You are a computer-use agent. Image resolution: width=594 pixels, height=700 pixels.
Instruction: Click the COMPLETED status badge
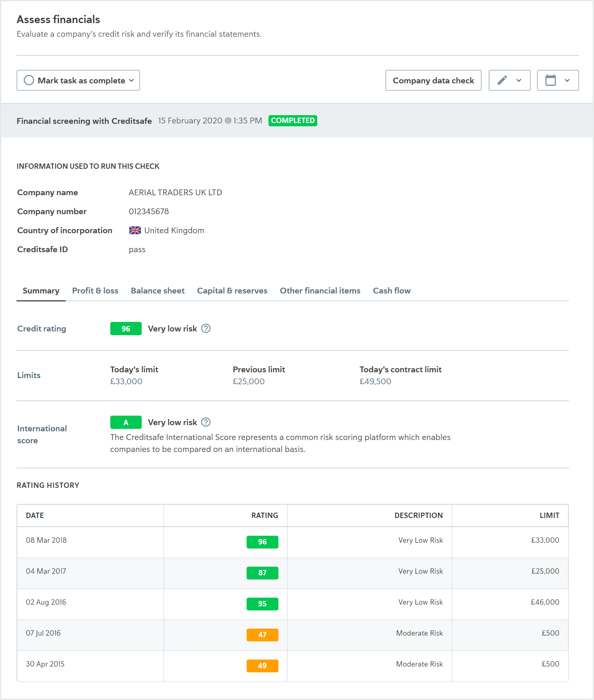[x=293, y=121]
